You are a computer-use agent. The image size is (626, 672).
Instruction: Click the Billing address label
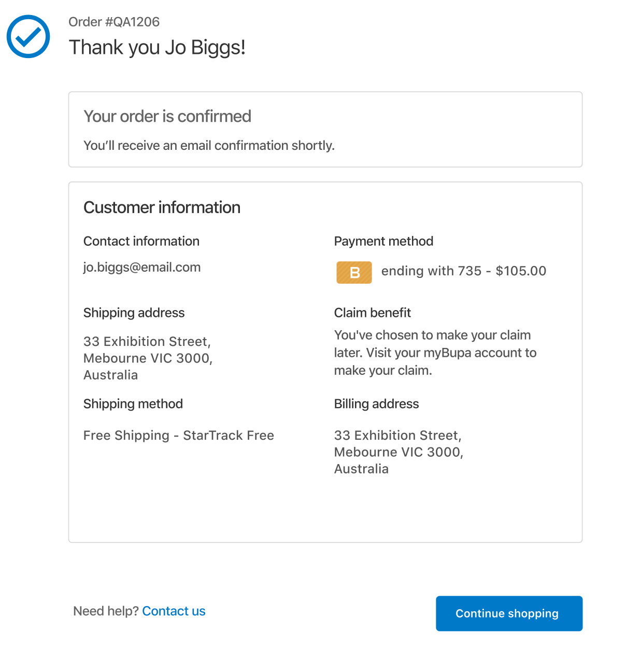[376, 403]
